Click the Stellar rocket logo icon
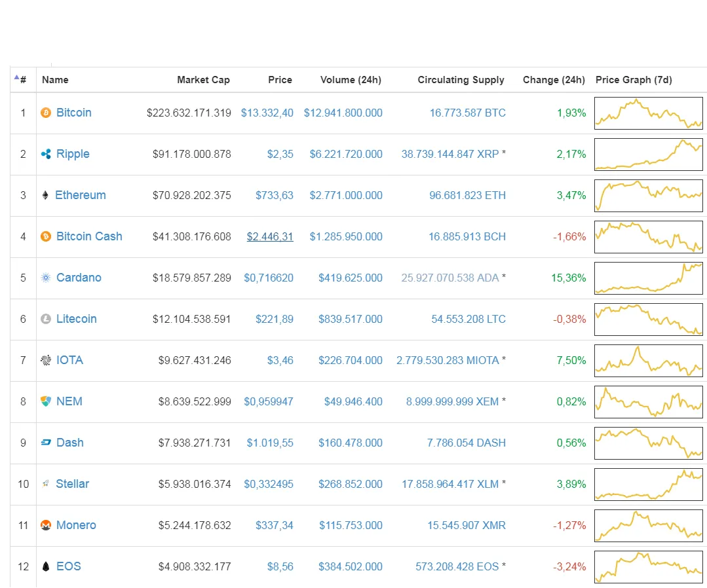This screenshot has width=707, height=588. [46, 484]
